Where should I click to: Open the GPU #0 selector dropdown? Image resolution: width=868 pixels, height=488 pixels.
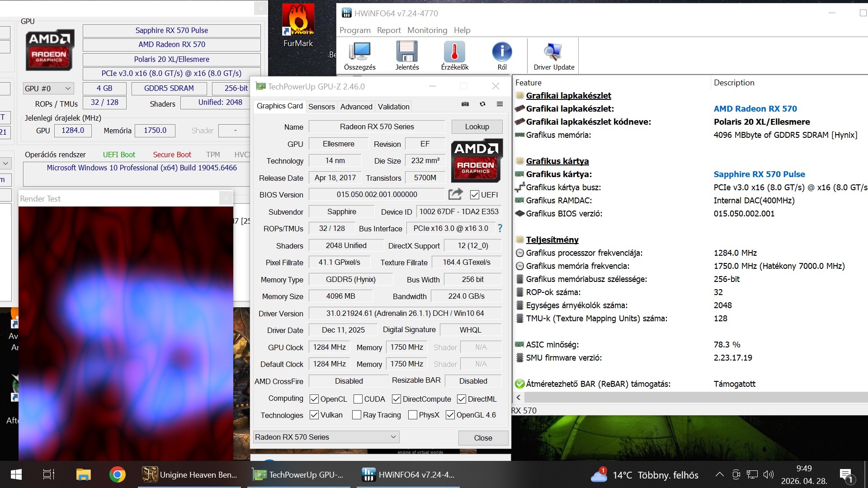[48, 89]
